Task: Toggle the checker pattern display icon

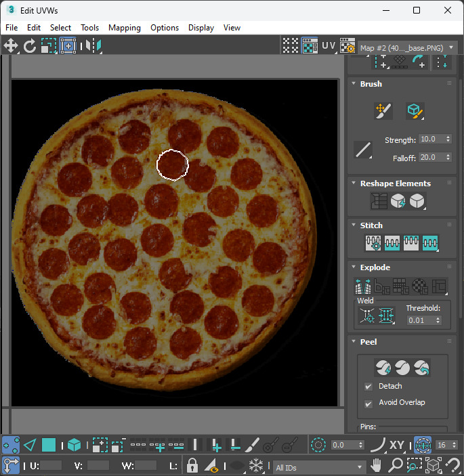Action: click(291, 46)
